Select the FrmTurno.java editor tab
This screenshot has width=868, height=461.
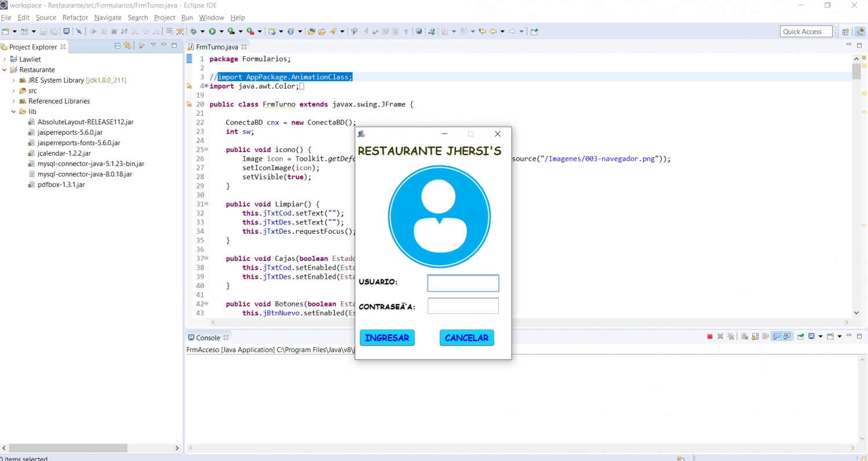coord(216,47)
